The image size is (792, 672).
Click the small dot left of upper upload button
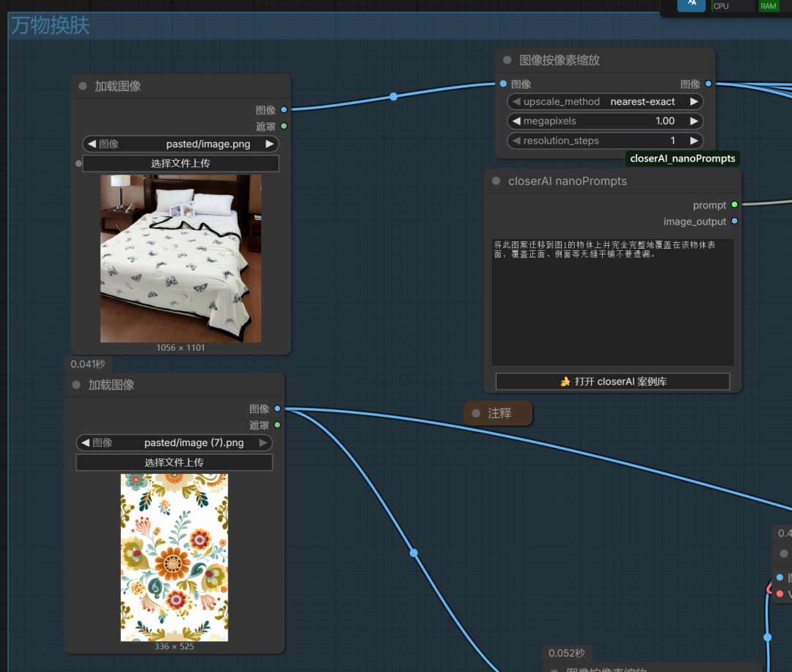(x=78, y=163)
